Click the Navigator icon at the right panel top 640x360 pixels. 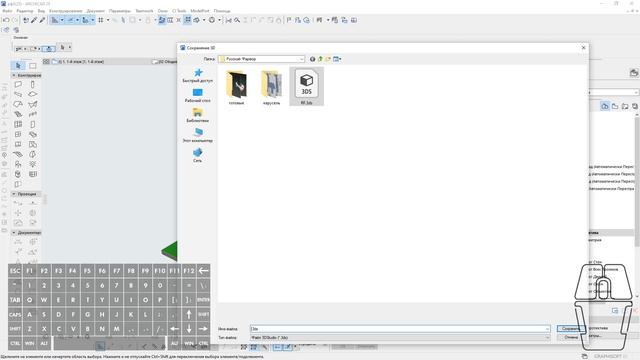pos(633,73)
